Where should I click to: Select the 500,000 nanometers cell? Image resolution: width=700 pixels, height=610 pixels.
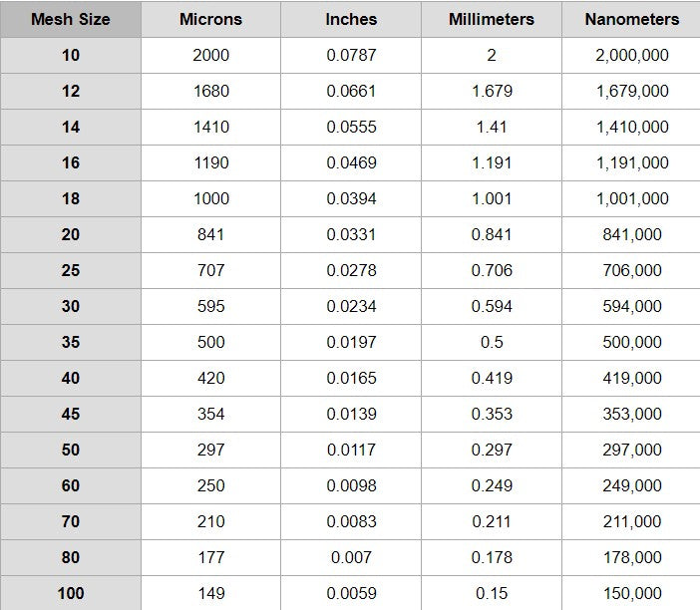[x=631, y=342]
